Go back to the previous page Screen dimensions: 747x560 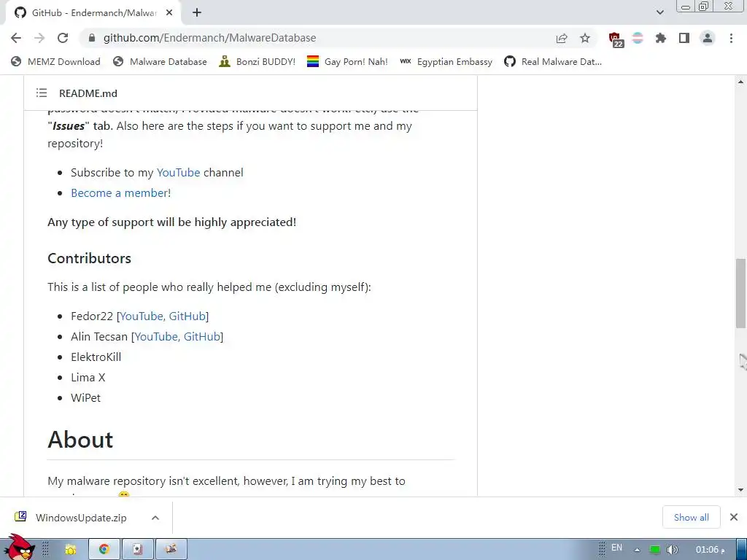point(16,38)
